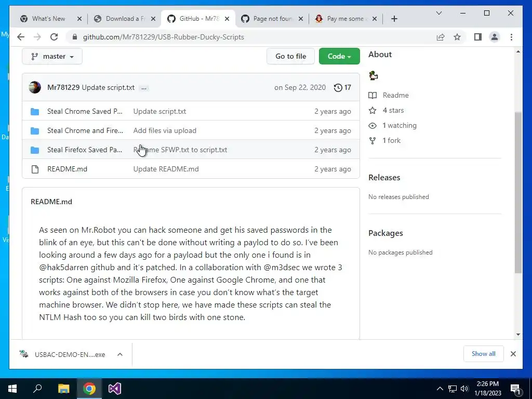Screen dimensions: 532x399
Task: Open a new browser tab
Action: pos(394,19)
